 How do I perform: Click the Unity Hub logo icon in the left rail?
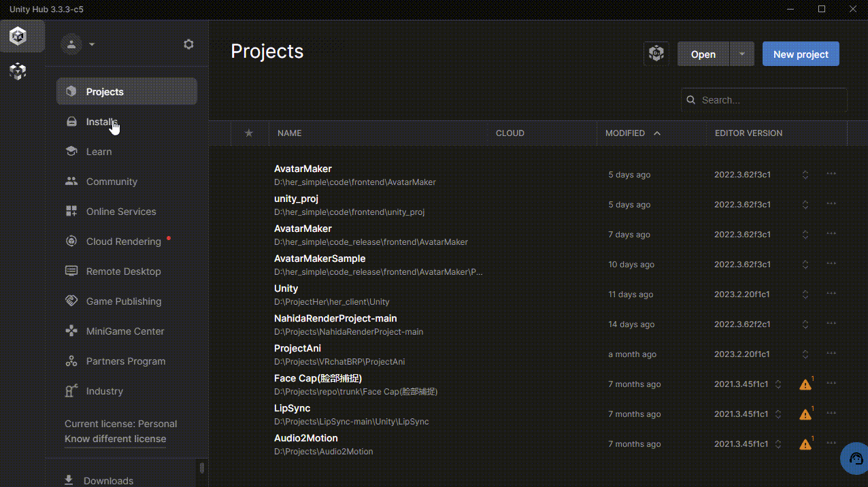pyautogui.click(x=18, y=36)
